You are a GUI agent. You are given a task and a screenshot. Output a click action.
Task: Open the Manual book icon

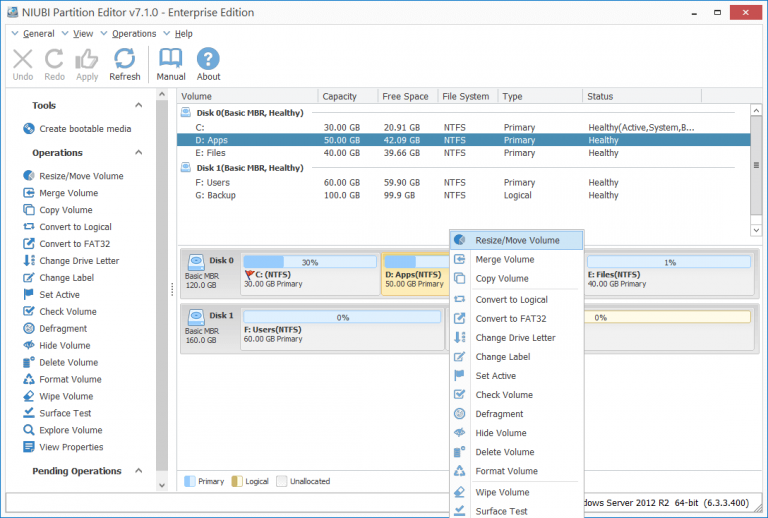click(x=170, y=59)
